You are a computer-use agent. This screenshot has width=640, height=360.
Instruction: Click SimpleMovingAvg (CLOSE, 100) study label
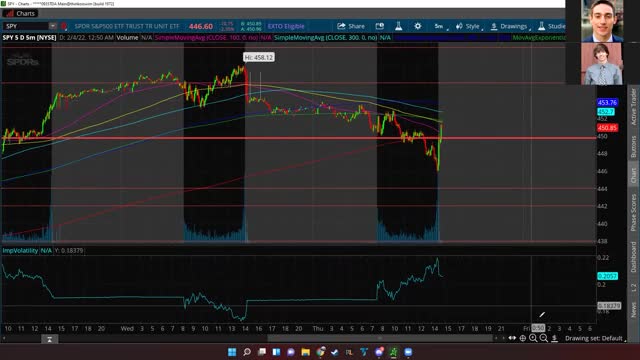pyautogui.click(x=206, y=38)
